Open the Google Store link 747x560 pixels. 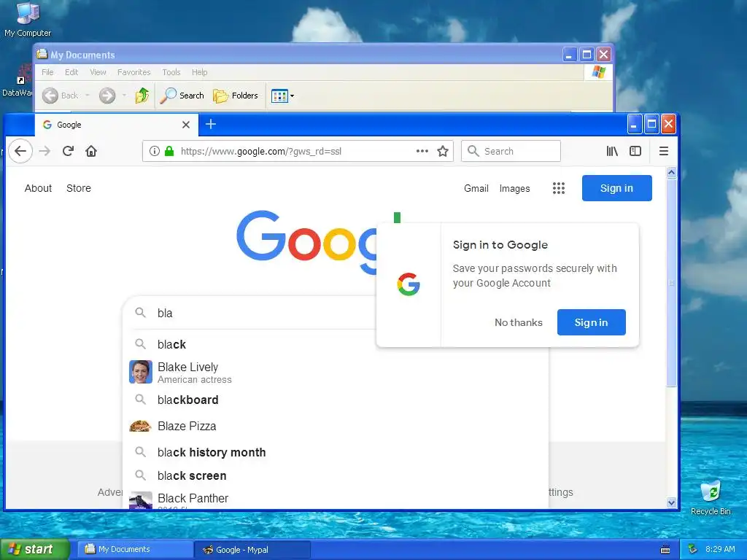[x=79, y=188]
